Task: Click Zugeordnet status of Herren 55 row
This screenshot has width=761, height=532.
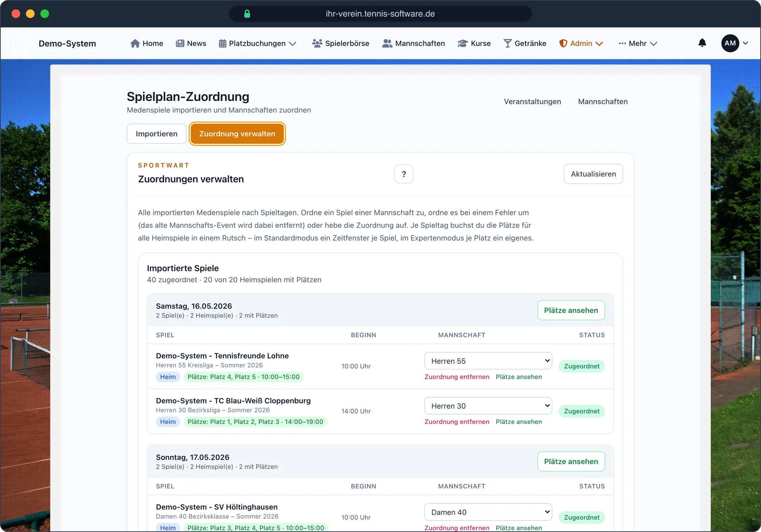Action: (x=582, y=366)
